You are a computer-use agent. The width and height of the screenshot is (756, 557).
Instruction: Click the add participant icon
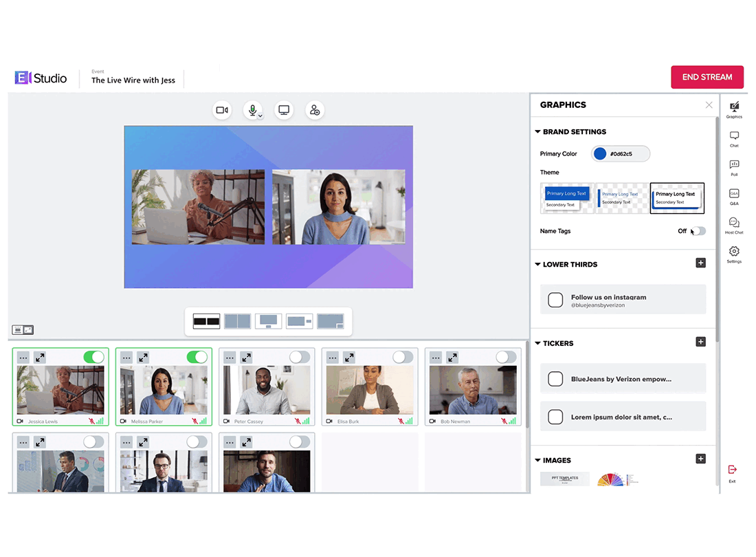(x=314, y=111)
